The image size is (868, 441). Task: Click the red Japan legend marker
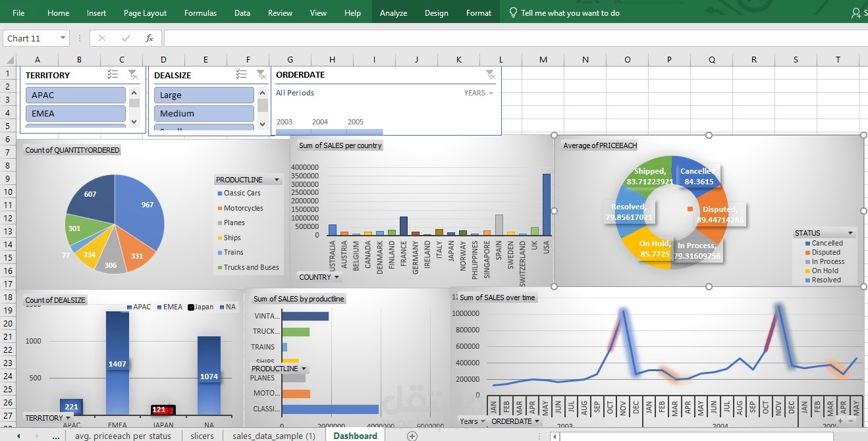(x=191, y=307)
